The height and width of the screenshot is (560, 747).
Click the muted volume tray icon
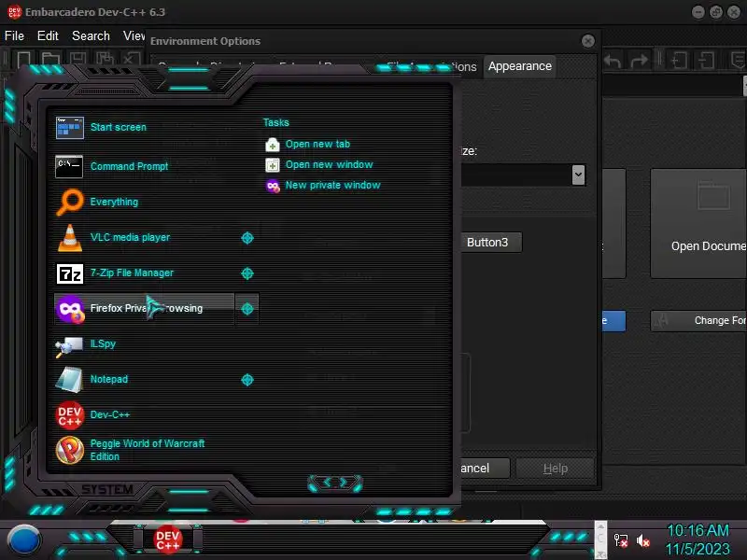tap(643, 540)
